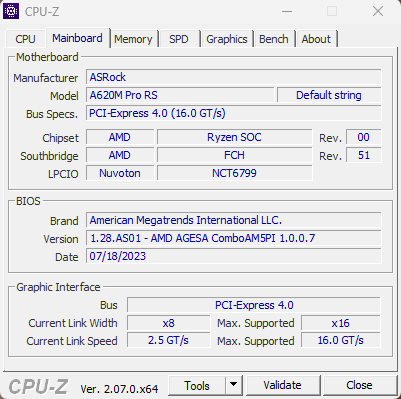Viewport: 401px width, 399px height.
Task: Click the Tools button
Action: (x=197, y=385)
